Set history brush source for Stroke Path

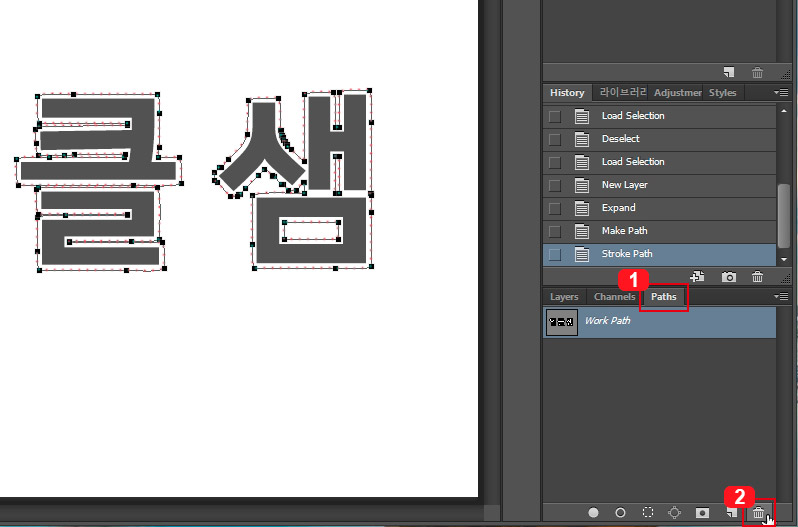click(x=555, y=254)
